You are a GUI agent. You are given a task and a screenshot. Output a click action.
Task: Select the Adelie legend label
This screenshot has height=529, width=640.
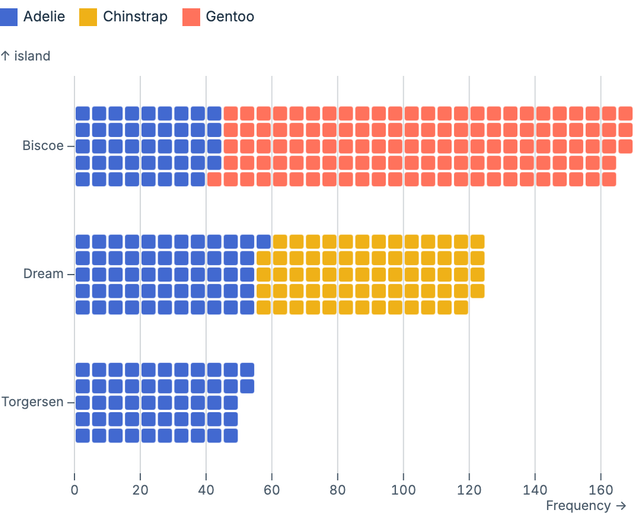44,17
